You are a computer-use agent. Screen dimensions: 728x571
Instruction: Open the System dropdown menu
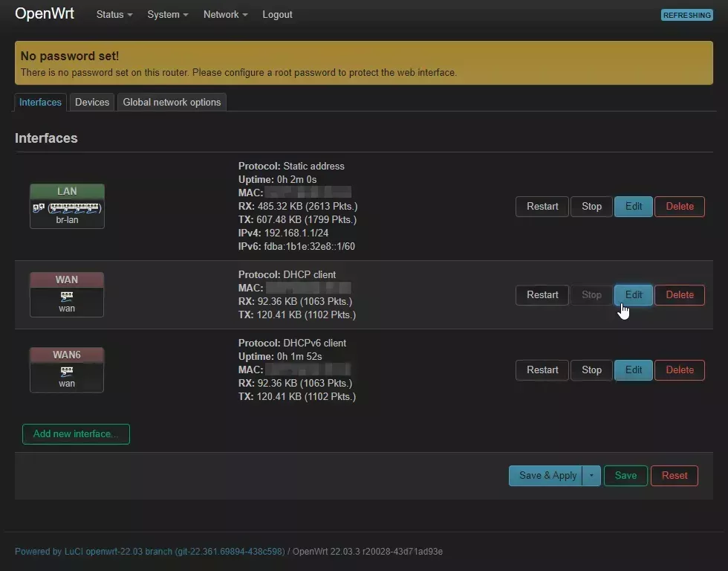click(168, 14)
